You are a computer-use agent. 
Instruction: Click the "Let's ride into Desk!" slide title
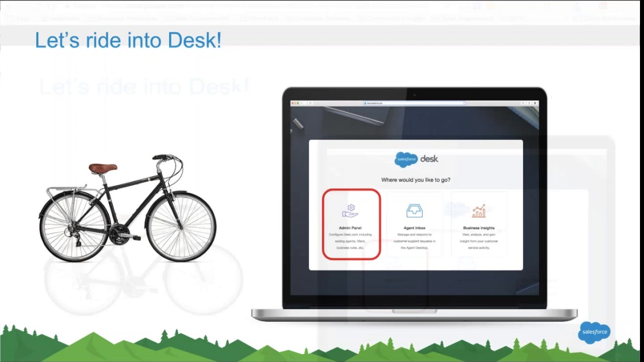[128, 40]
